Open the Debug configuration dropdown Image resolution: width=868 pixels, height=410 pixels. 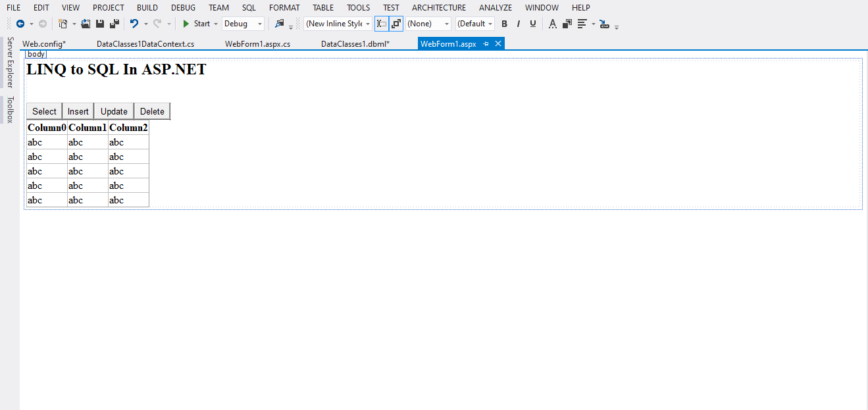243,24
